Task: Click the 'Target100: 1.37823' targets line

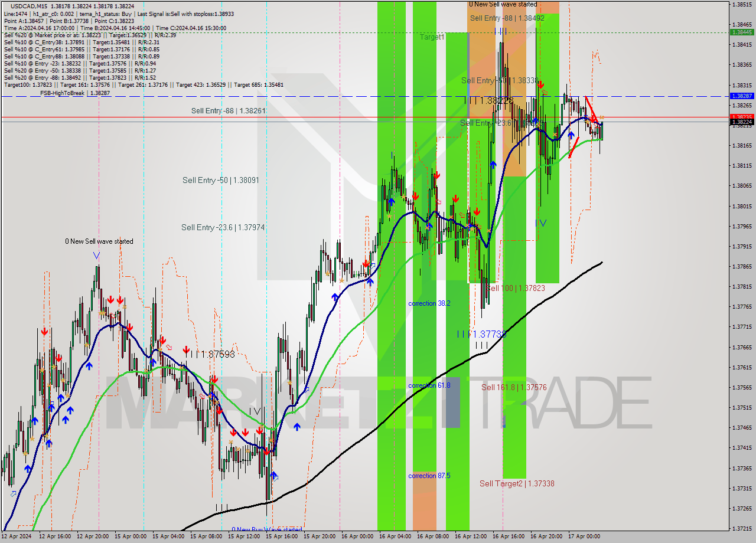Action: coord(144,84)
